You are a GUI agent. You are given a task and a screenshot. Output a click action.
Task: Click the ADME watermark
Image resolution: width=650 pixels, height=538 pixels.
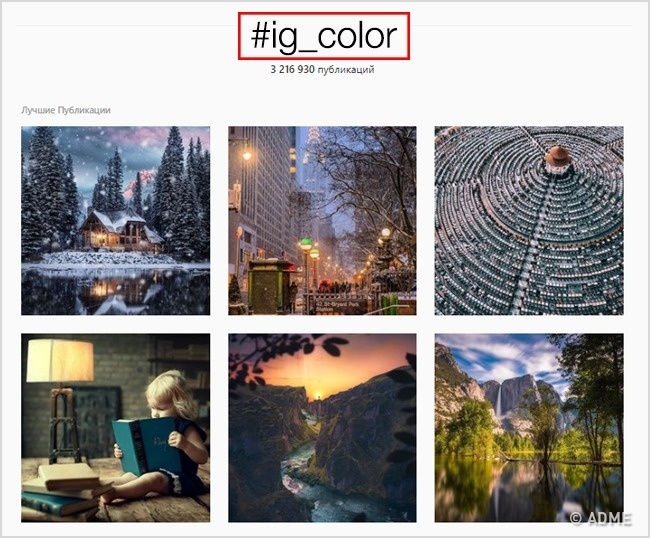[601, 519]
